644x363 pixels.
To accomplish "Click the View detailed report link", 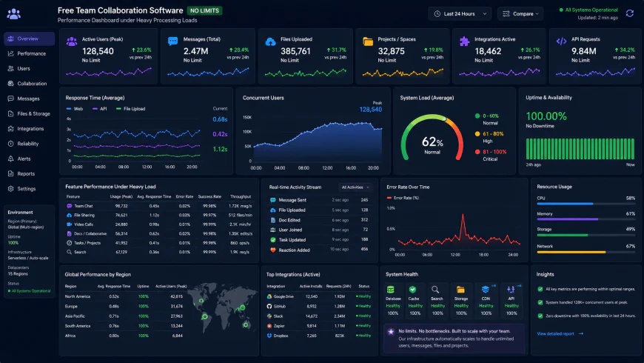I will 560,334.
